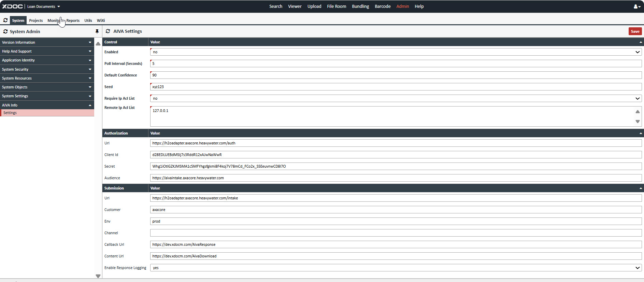
Task: Open the File Room menu
Action: pos(336,6)
